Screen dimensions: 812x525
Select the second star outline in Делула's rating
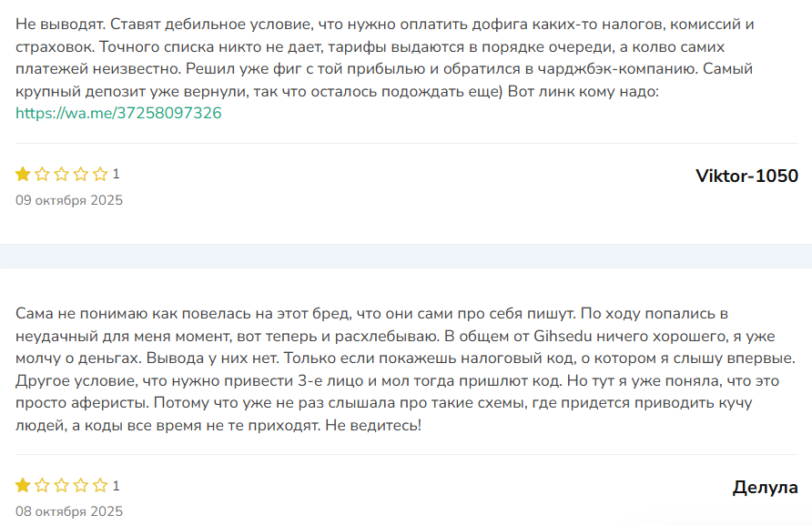[42, 487]
